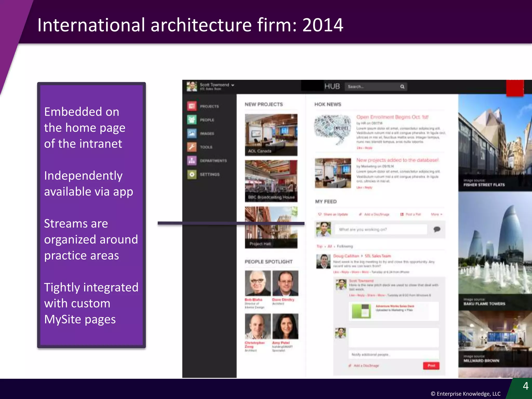Click the Adventure Works Sales Deck title
This screenshot has height=399, width=532.
pos(395,306)
